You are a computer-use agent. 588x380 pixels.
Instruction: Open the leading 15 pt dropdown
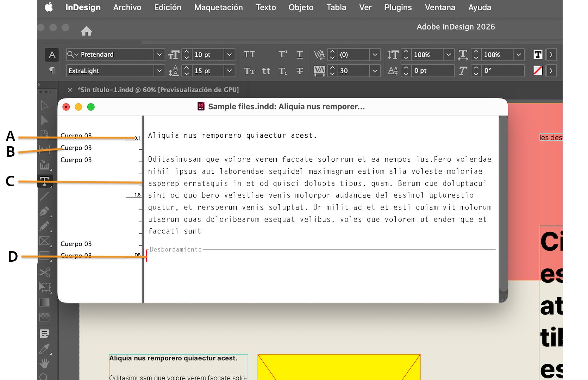click(x=229, y=71)
